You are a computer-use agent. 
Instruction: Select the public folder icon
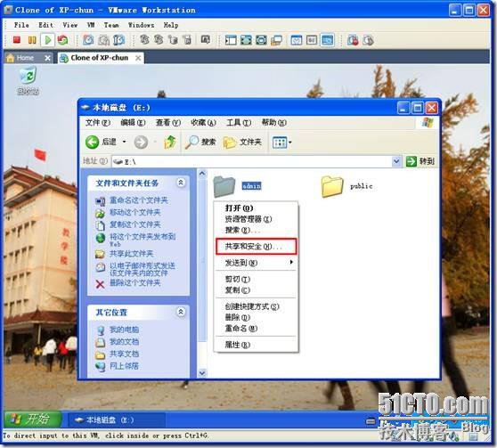coord(332,186)
